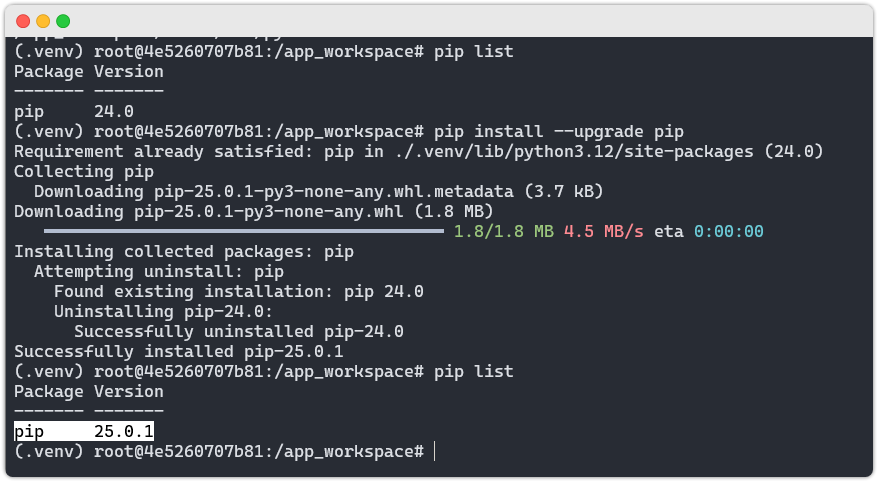Click Found existing installation: pip 24.0
Screen dimensions: 878x482
tap(239, 292)
